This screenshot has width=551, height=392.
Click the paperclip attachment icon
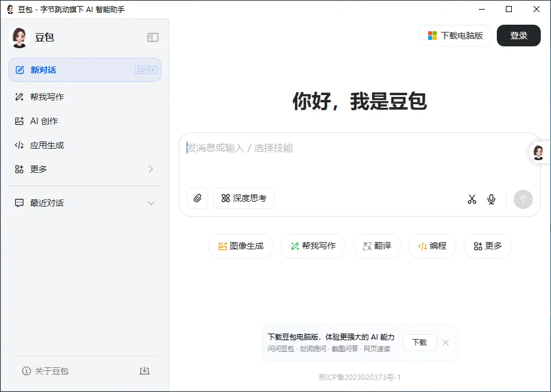coord(198,198)
